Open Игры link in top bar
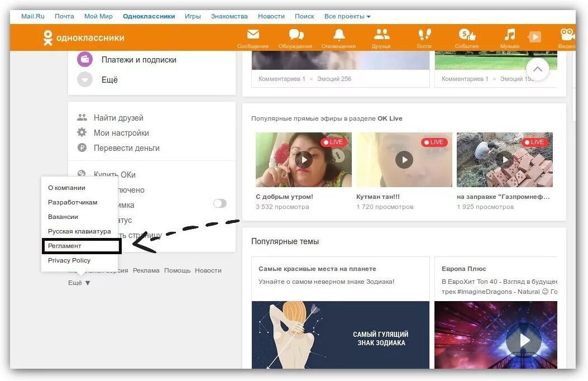588x381 pixels. (193, 16)
